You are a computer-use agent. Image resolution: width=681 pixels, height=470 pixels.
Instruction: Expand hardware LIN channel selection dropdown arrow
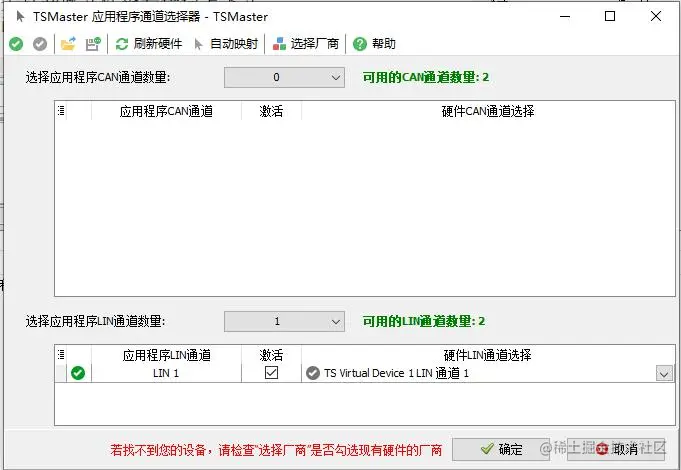tap(664, 374)
